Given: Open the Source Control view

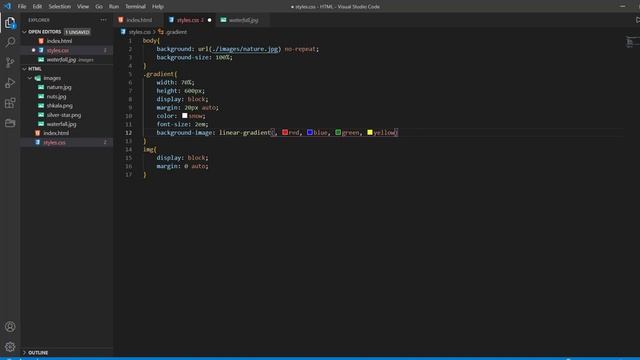Looking at the screenshot, I should 10,62.
